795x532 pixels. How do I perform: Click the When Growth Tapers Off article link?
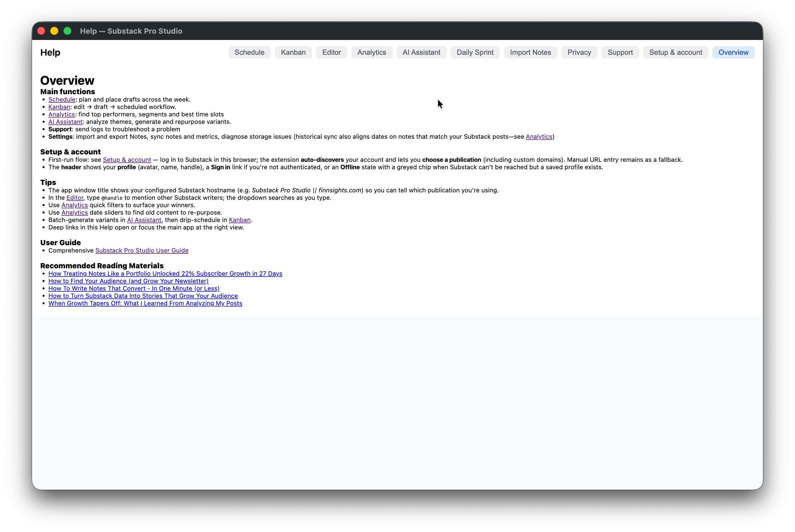pos(145,303)
